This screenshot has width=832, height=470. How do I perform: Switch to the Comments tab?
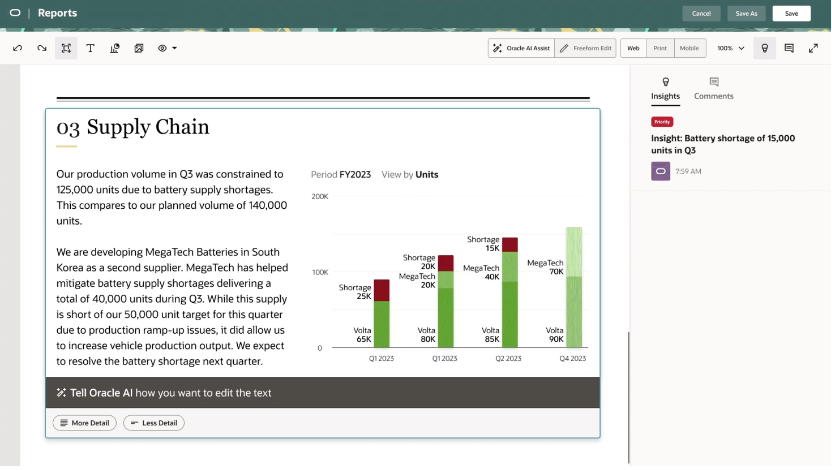tap(714, 89)
